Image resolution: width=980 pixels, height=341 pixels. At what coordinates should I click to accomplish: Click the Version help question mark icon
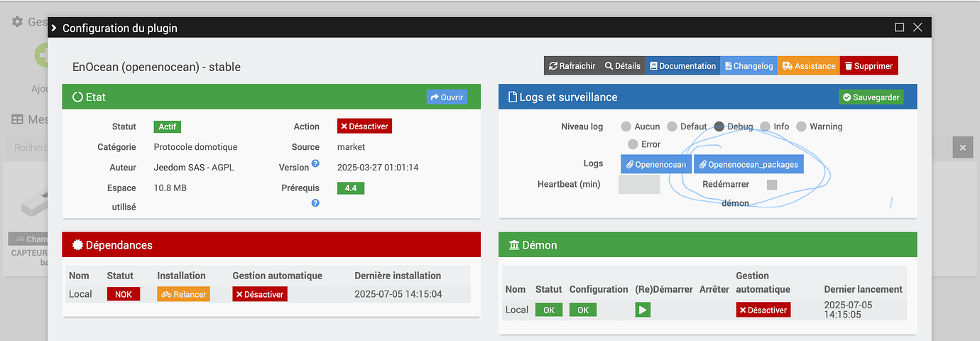pyautogui.click(x=315, y=164)
